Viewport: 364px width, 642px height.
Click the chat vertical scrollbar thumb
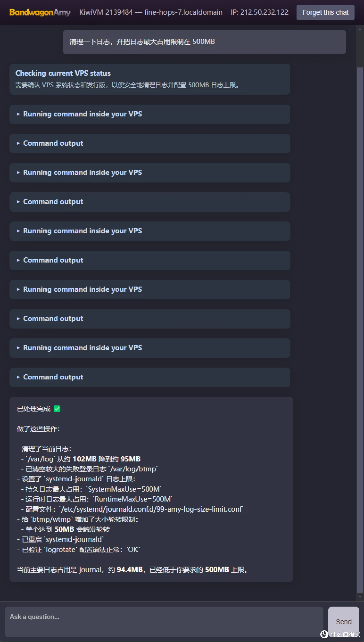(360, 330)
